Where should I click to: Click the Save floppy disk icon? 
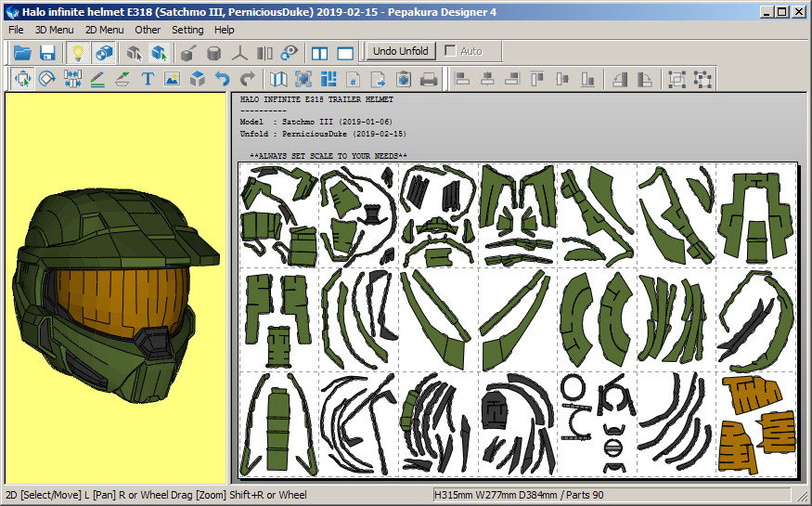(x=47, y=53)
